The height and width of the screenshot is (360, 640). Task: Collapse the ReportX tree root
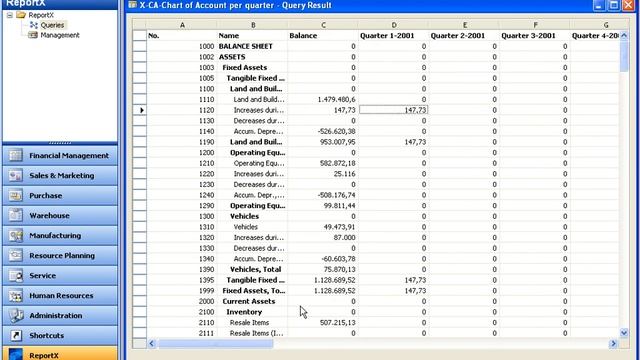(10, 15)
